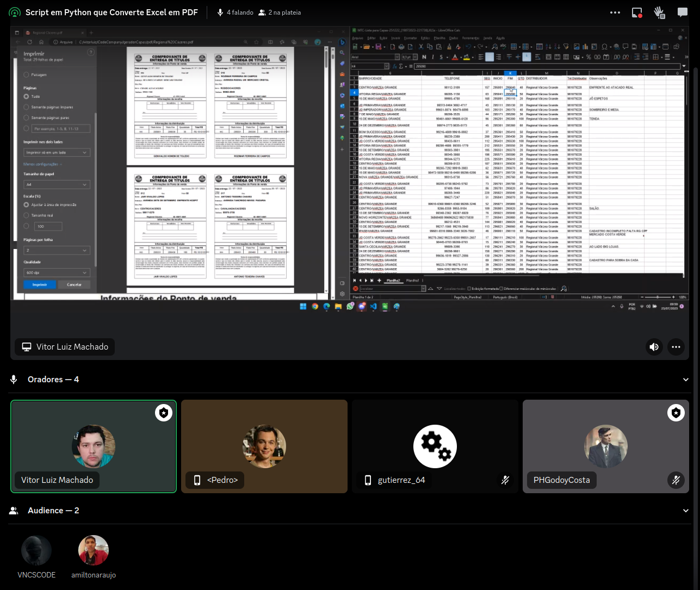Click Bold icon in Calc toolbar
The image size is (700, 590).
425,57
